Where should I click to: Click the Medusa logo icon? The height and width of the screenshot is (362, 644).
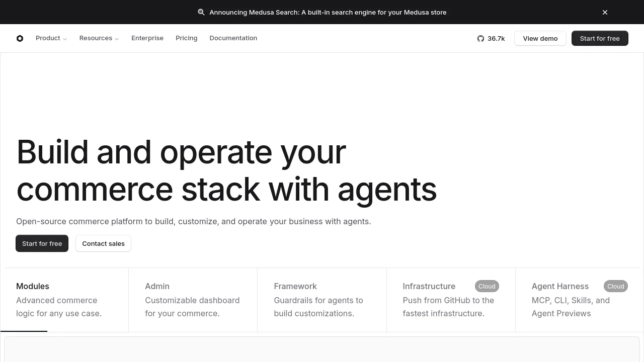[20, 38]
